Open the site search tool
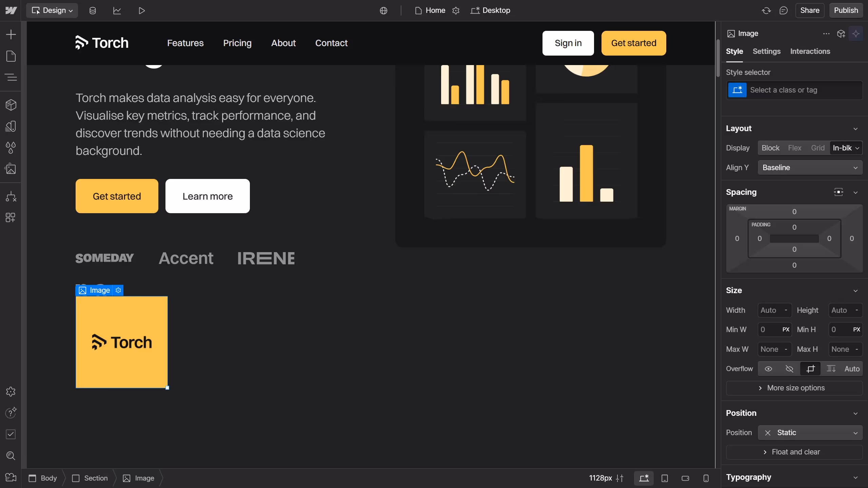Viewport: 868px width, 488px height. 11,456
